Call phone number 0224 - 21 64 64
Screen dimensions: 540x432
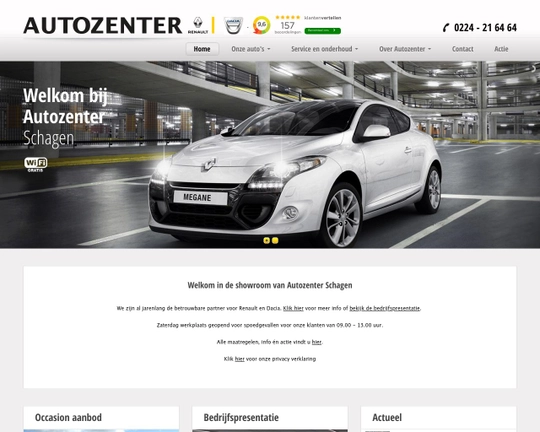tap(485, 28)
